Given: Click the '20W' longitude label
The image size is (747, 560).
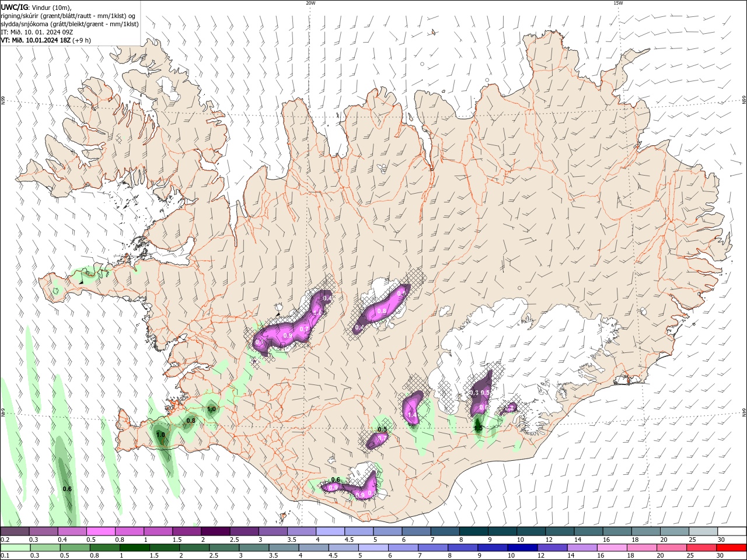Looking at the screenshot, I should coord(310,3).
